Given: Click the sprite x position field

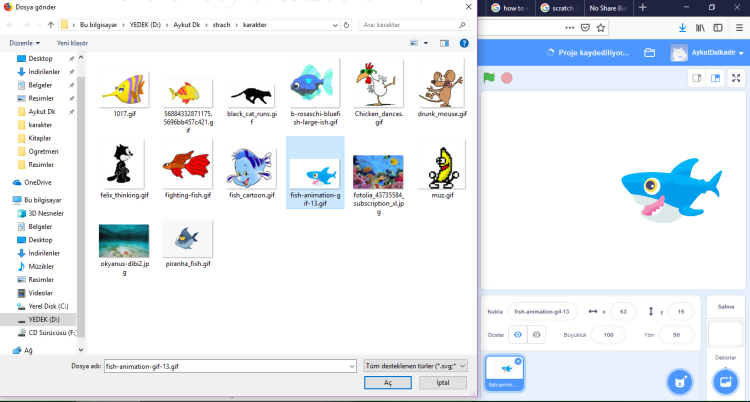Looking at the screenshot, I should (623, 312).
